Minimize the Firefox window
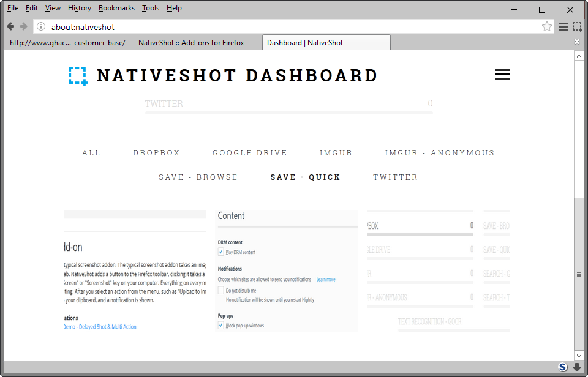Viewport: 588px width, 377px height. coord(514,9)
